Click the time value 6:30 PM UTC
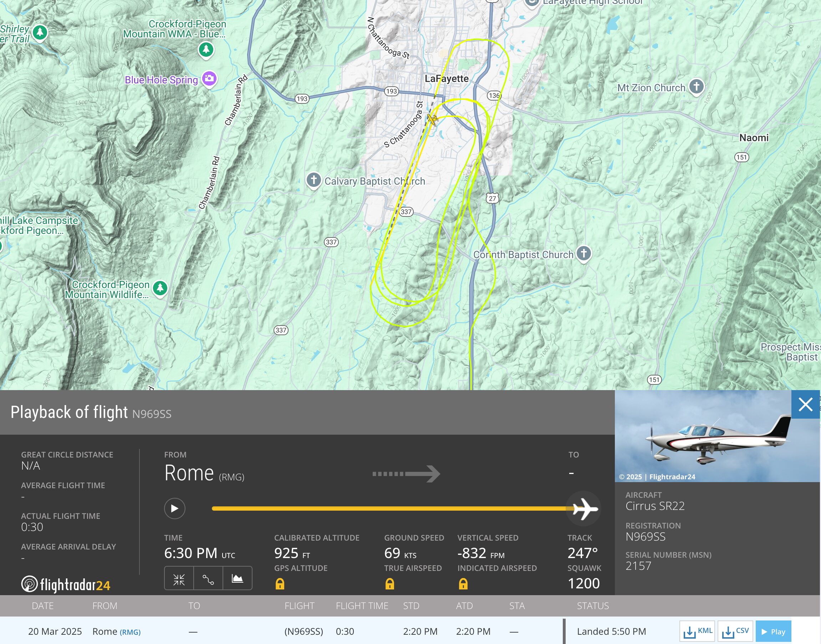The height and width of the screenshot is (644, 821). 199,553
